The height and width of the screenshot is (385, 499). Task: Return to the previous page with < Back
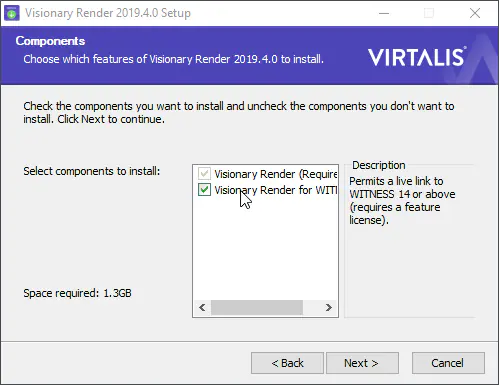coord(287,363)
